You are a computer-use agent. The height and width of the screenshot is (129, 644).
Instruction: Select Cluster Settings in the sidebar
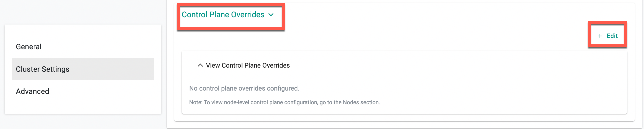point(43,69)
